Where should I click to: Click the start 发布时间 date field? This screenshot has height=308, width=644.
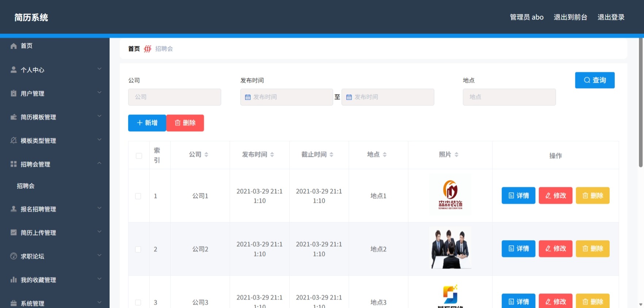287,97
